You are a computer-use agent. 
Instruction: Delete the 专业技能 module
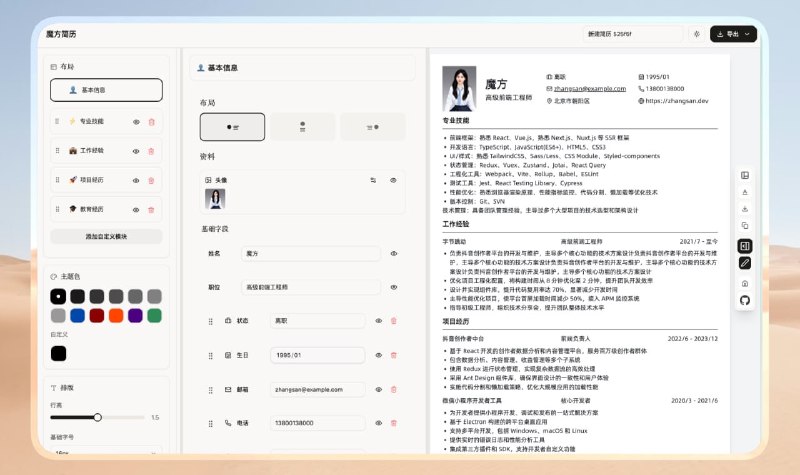click(x=151, y=122)
